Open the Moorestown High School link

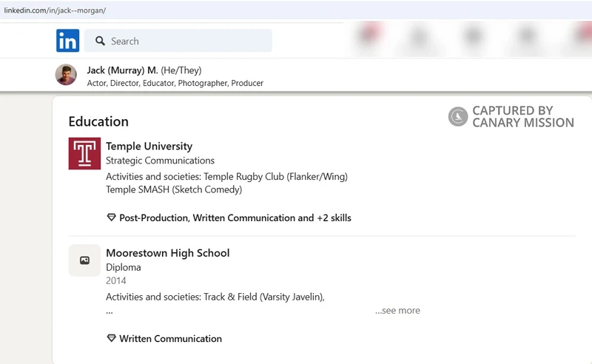click(168, 253)
